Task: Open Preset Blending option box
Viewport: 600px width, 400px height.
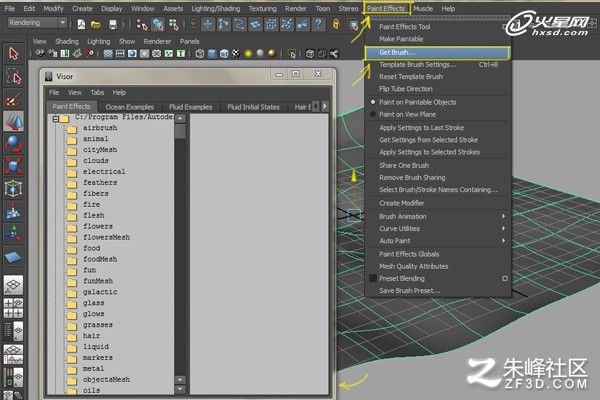Action: 505,278
